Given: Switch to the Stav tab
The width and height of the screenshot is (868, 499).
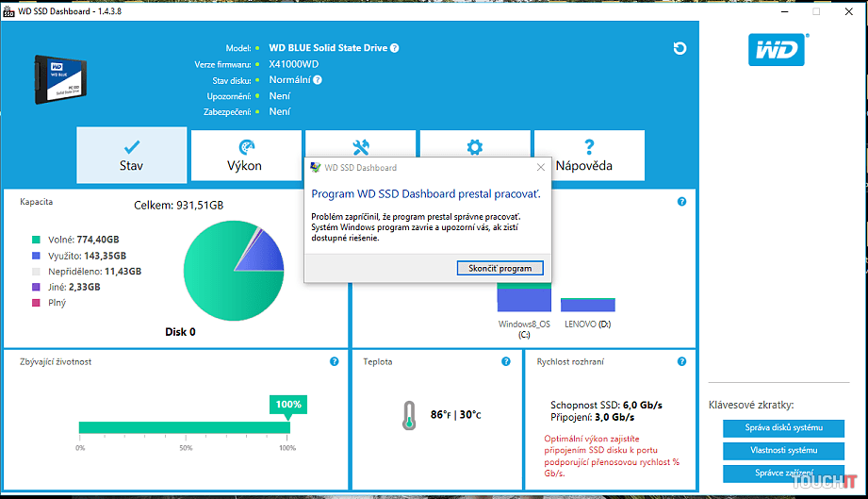Looking at the screenshot, I should pyautogui.click(x=132, y=156).
